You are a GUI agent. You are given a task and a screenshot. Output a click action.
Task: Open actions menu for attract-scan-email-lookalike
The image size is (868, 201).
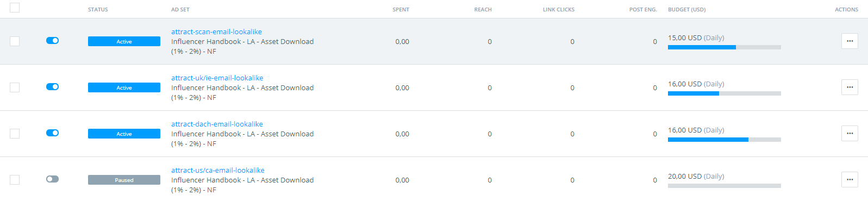coord(850,41)
